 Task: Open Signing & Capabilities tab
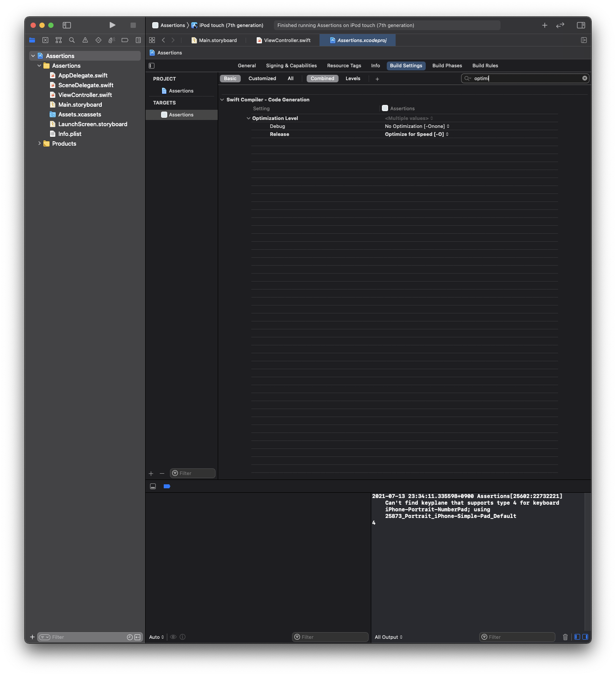click(292, 66)
